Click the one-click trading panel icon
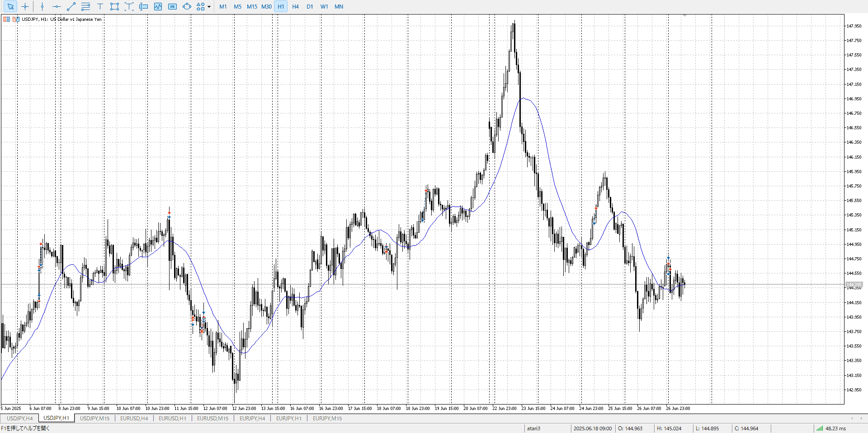 point(6,19)
